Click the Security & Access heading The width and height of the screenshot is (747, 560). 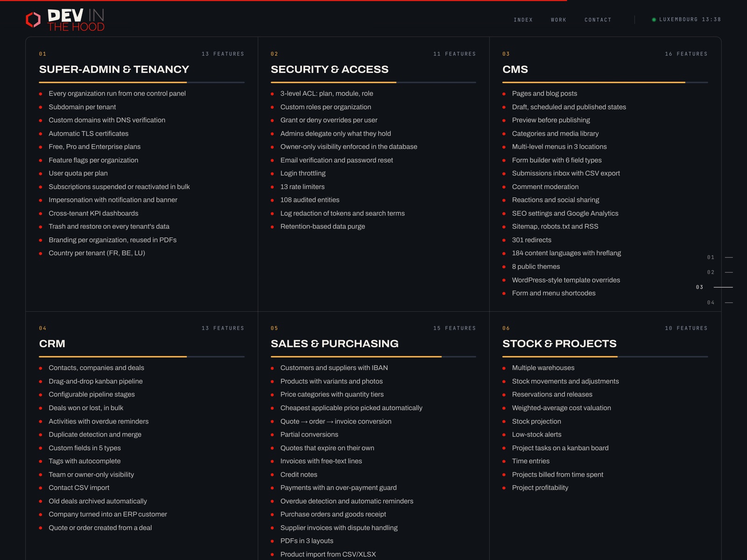click(x=330, y=70)
